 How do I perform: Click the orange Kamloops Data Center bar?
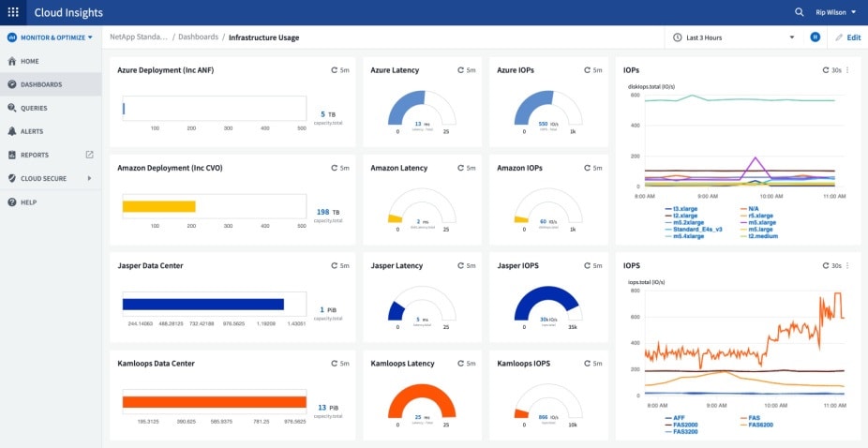[x=215, y=402]
